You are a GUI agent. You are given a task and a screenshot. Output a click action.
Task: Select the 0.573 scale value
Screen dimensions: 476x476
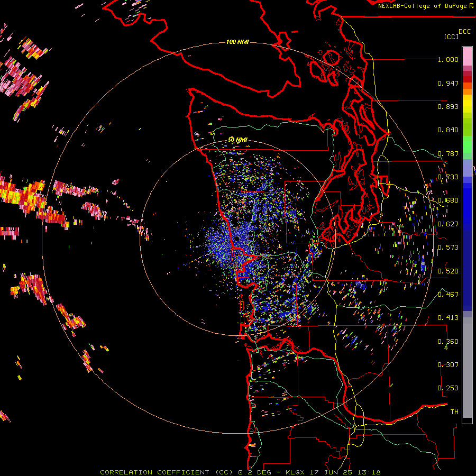click(448, 248)
